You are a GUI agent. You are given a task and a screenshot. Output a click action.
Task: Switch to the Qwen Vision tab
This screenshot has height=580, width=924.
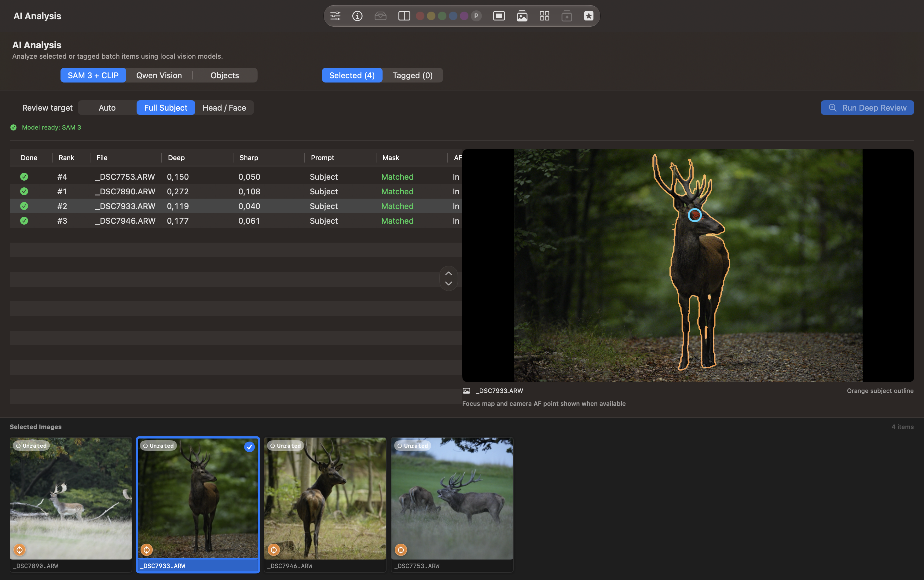click(x=159, y=75)
